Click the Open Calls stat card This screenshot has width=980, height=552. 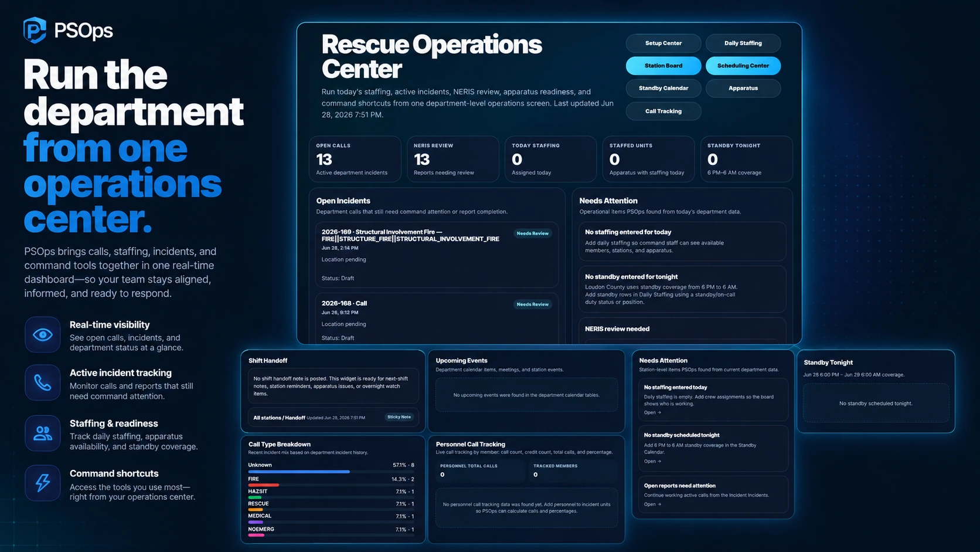tap(355, 159)
